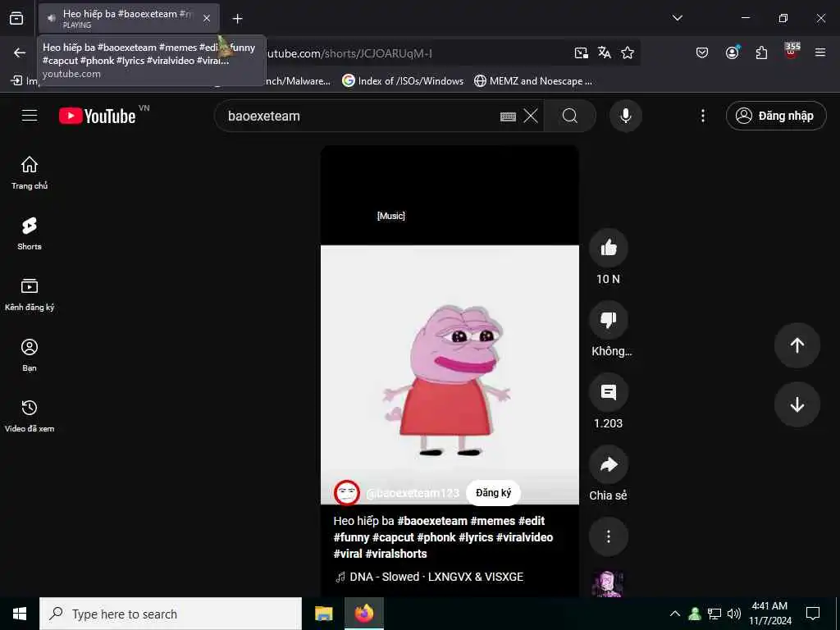Open the on-screen keyboard icon in search
This screenshot has height=630, width=840.
508,116
